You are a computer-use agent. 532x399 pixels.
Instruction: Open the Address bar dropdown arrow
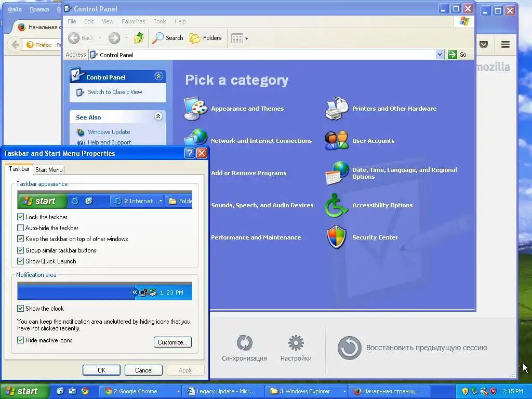440,55
